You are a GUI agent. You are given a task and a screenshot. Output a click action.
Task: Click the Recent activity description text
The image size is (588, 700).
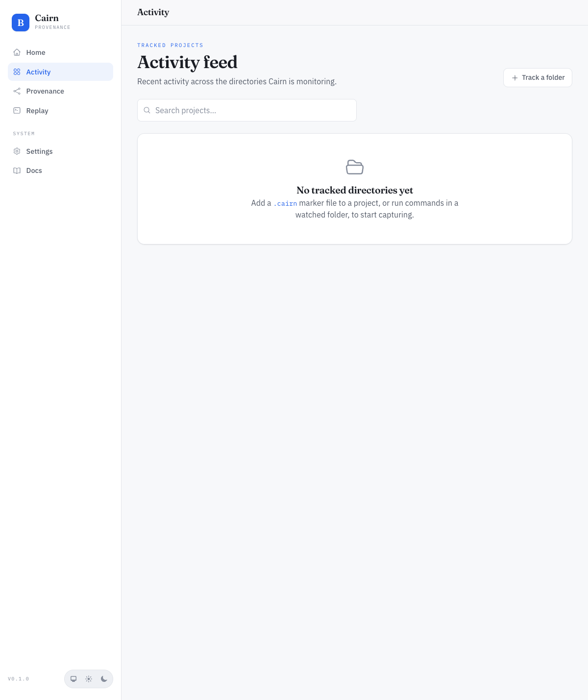237,81
